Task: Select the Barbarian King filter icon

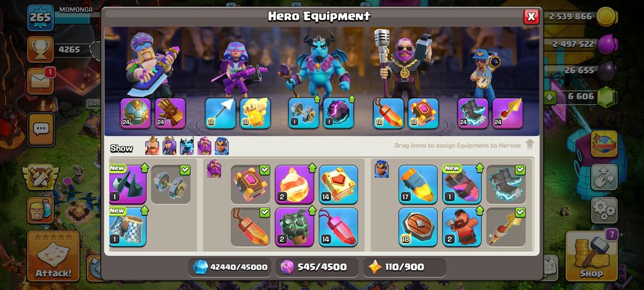Action: pos(152,146)
